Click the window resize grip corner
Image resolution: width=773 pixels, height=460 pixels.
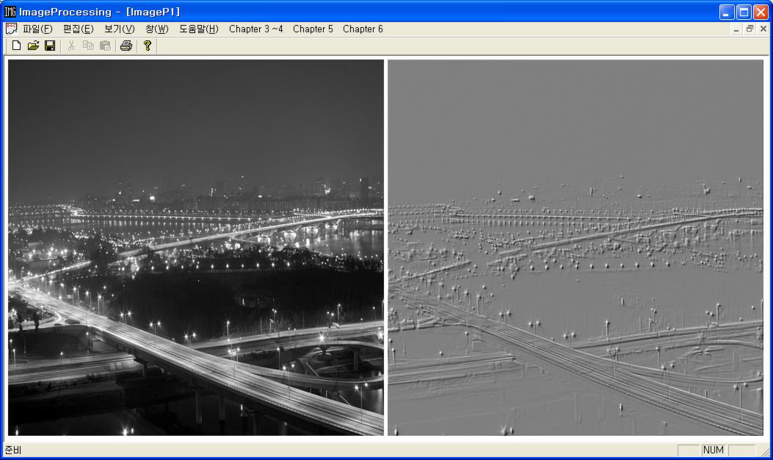pos(765,451)
